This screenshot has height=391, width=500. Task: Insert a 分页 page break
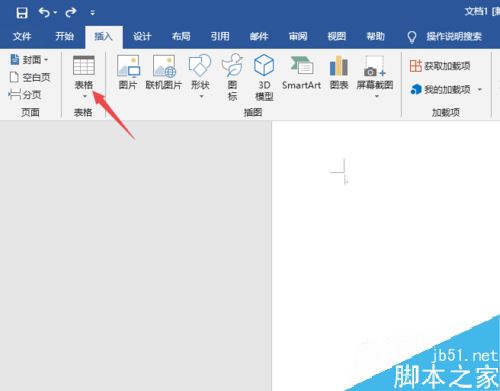coord(25,95)
